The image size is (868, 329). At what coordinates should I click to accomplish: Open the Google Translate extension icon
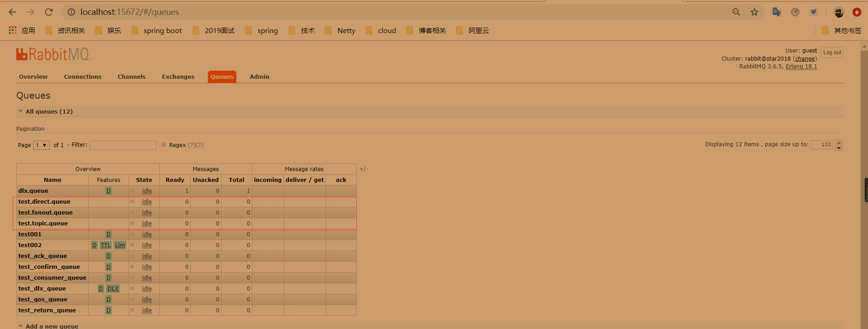click(777, 12)
